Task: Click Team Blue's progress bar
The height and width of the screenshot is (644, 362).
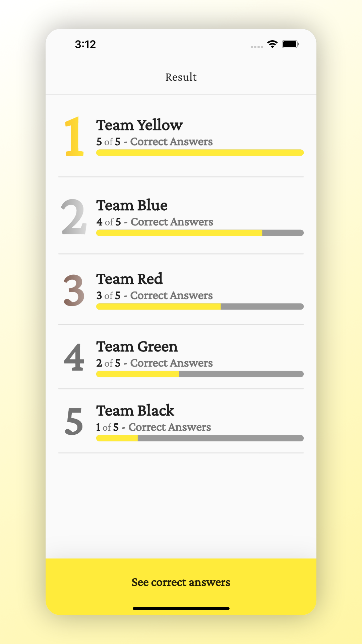Action: (200, 233)
